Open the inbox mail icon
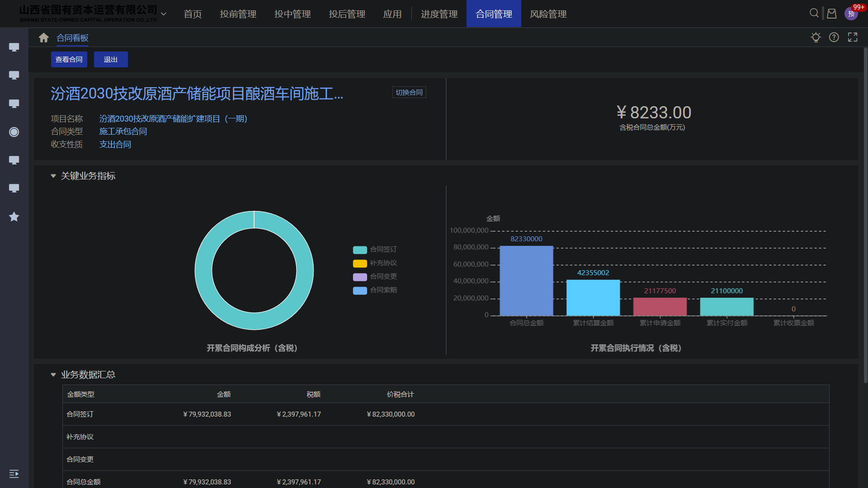868x488 pixels. click(831, 14)
